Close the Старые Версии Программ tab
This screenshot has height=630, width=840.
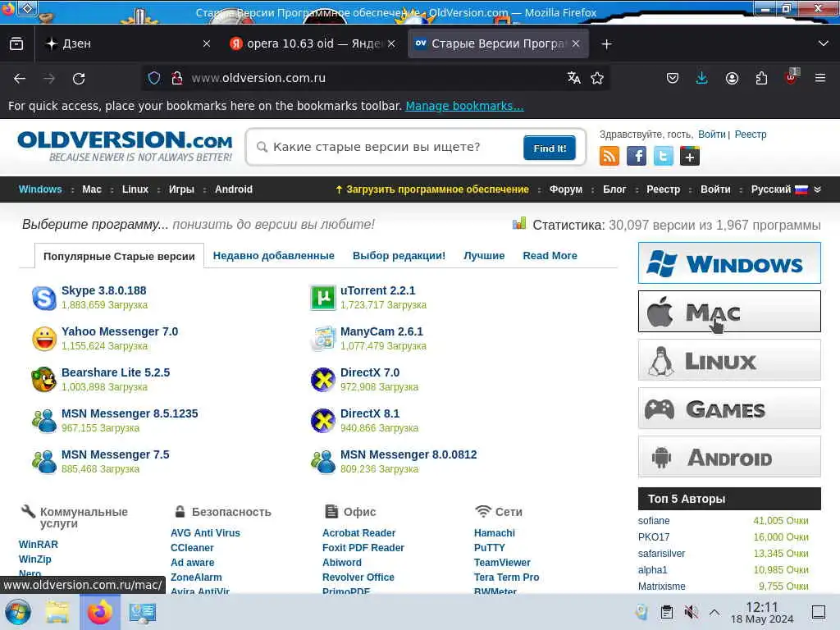[x=576, y=44]
